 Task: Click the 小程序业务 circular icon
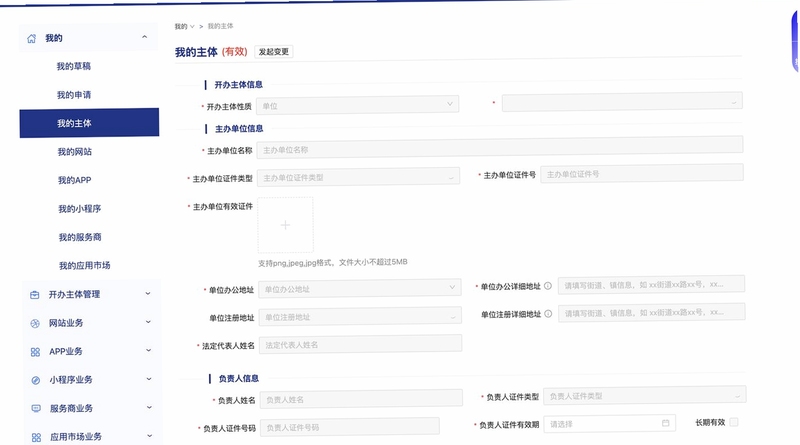click(x=36, y=380)
